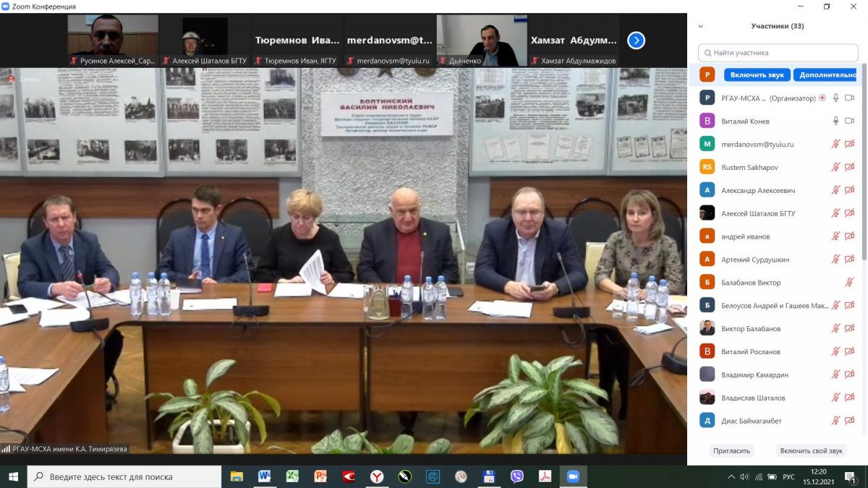
Task: Select Дьяченко video thumbnail
Action: [482, 41]
